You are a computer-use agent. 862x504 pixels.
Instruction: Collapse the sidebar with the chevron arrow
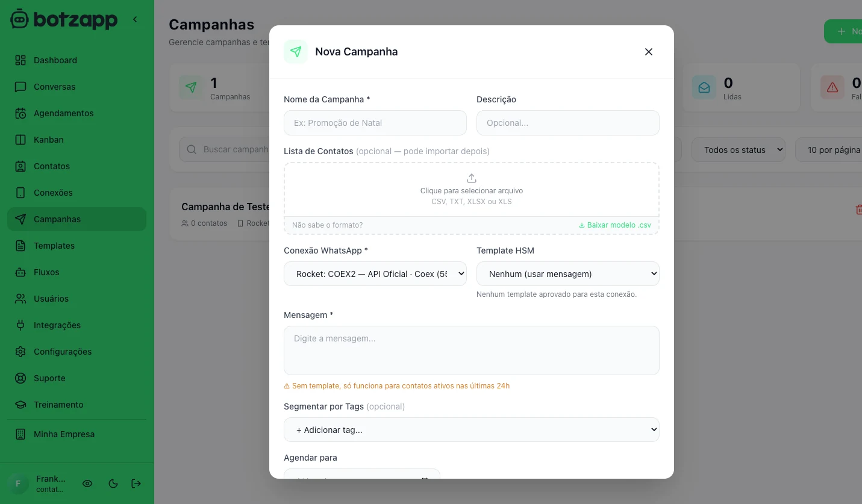click(x=135, y=19)
